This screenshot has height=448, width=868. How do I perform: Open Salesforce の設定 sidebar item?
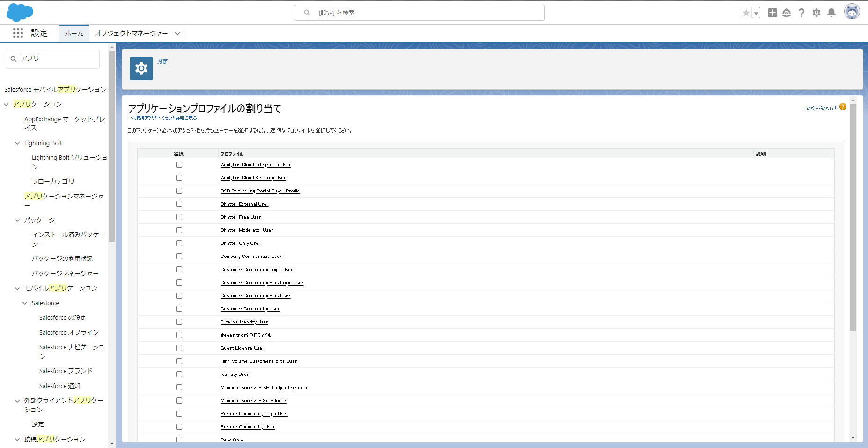(x=63, y=318)
